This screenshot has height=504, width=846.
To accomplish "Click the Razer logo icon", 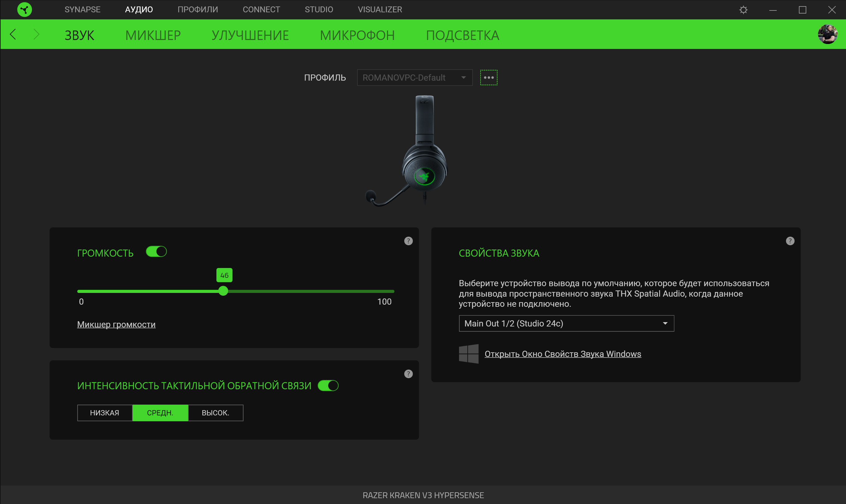I will click(24, 10).
